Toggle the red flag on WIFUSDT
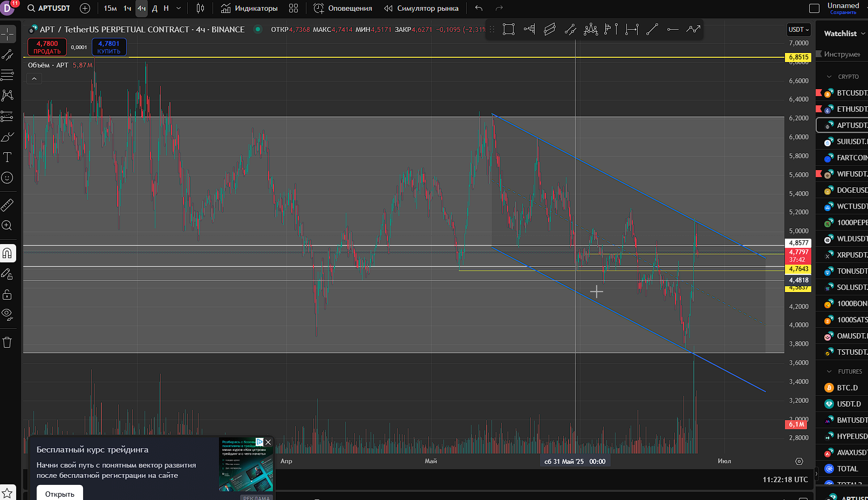This screenshot has width=868, height=500. coord(818,173)
